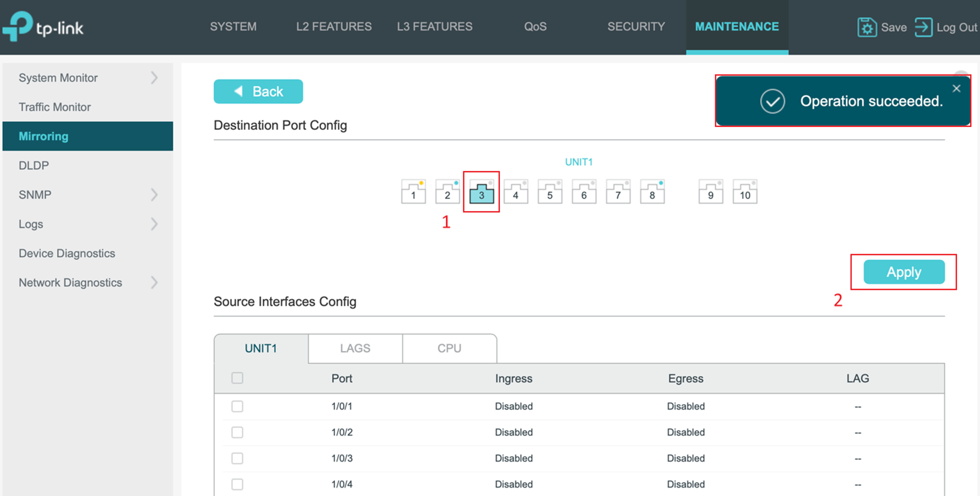Dismiss the Operation succeeded notification
The image size is (980, 496).
tap(956, 88)
